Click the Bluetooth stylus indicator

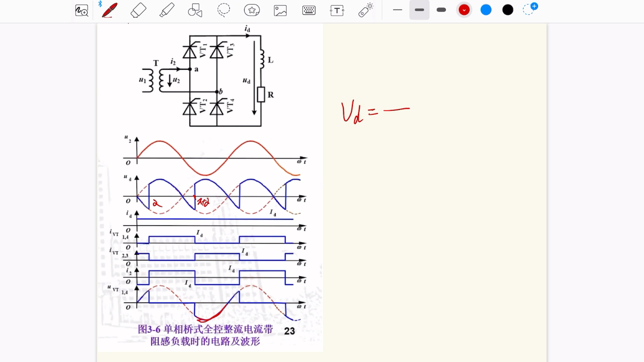[x=100, y=4]
